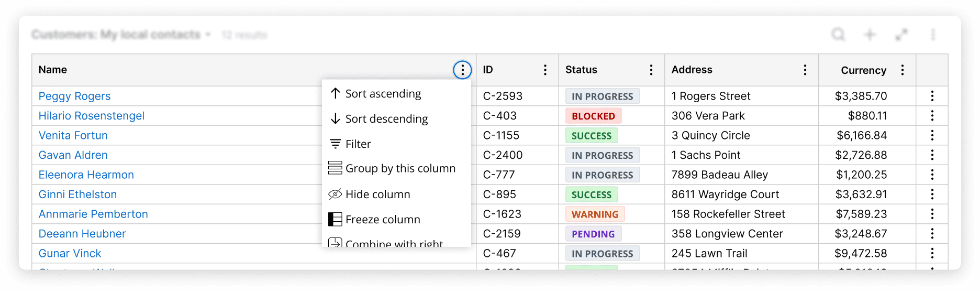Open the Name column options menu
980x292 pixels.
462,70
